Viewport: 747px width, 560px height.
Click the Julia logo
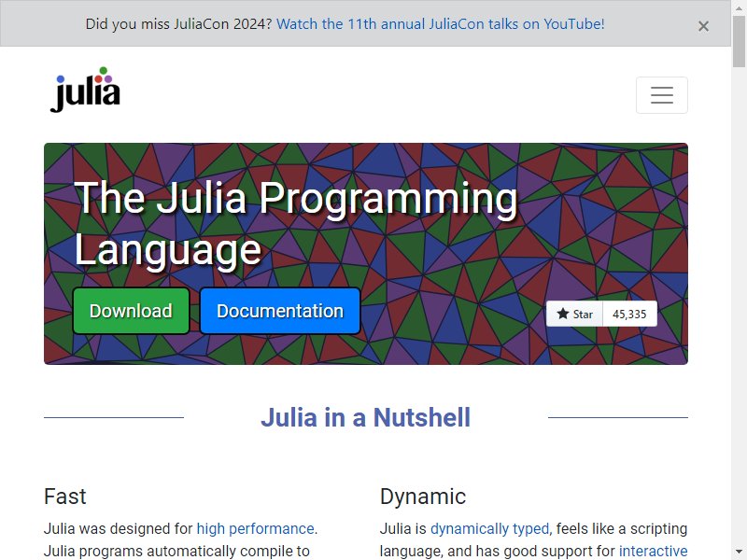point(86,90)
